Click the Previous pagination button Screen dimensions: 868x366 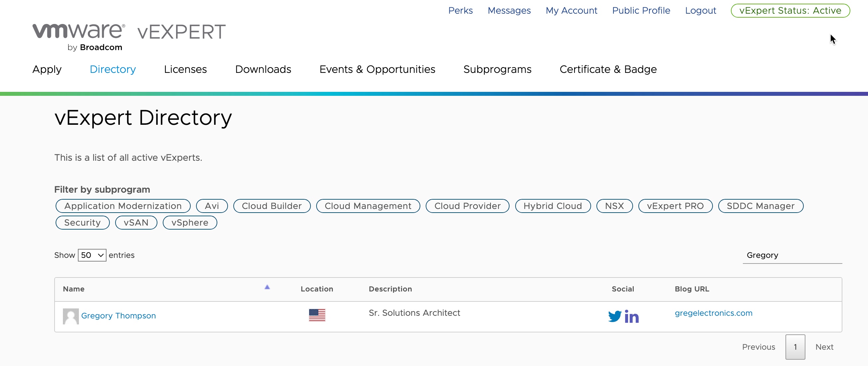pos(759,347)
